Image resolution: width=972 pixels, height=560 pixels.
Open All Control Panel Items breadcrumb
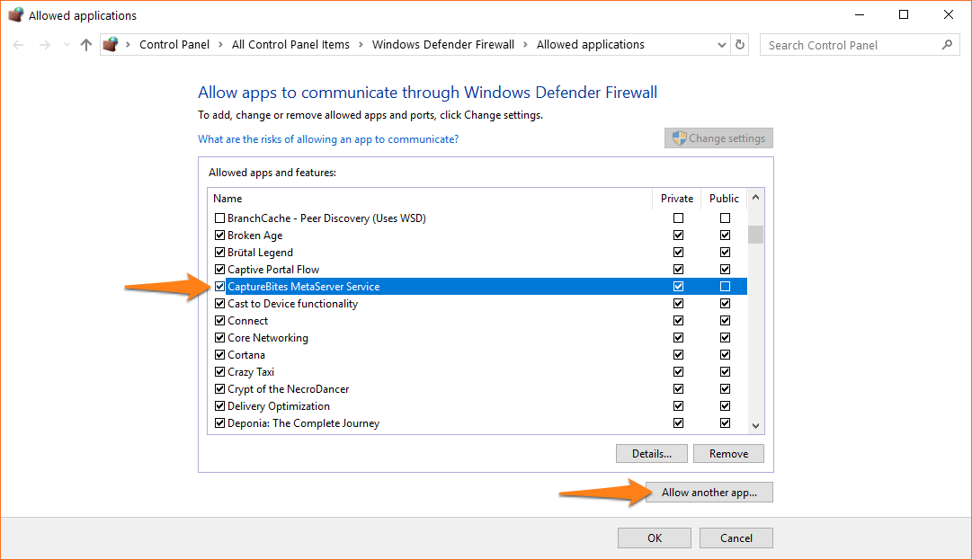click(290, 45)
